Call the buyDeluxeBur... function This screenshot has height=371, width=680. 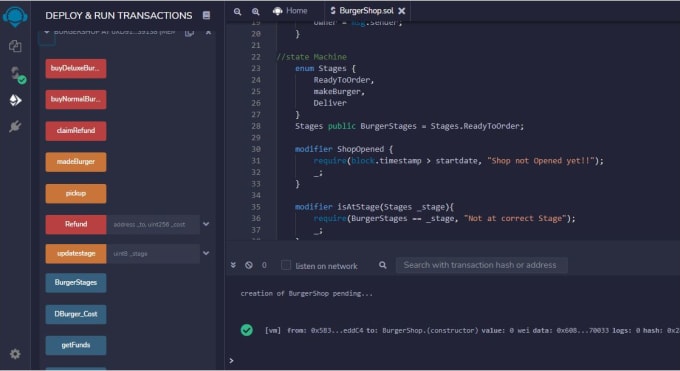[x=76, y=69]
